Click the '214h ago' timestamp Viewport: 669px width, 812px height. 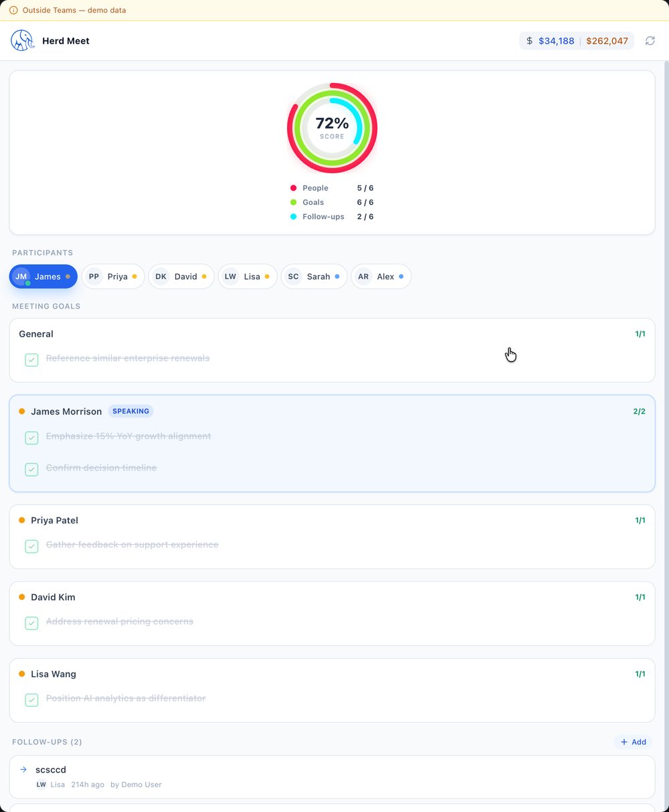point(88,785)
